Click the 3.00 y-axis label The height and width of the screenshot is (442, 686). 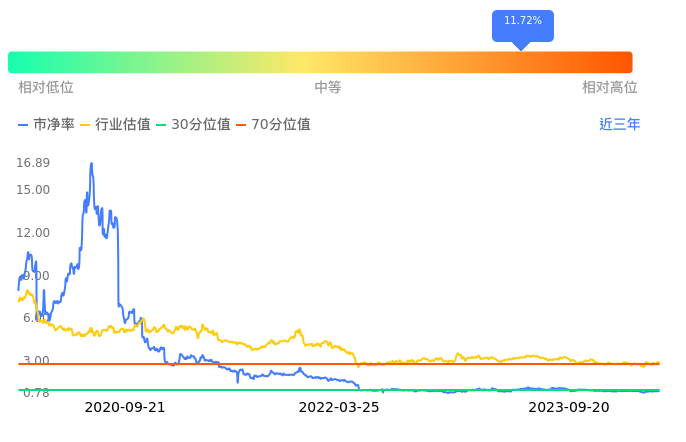coord(36,361)
